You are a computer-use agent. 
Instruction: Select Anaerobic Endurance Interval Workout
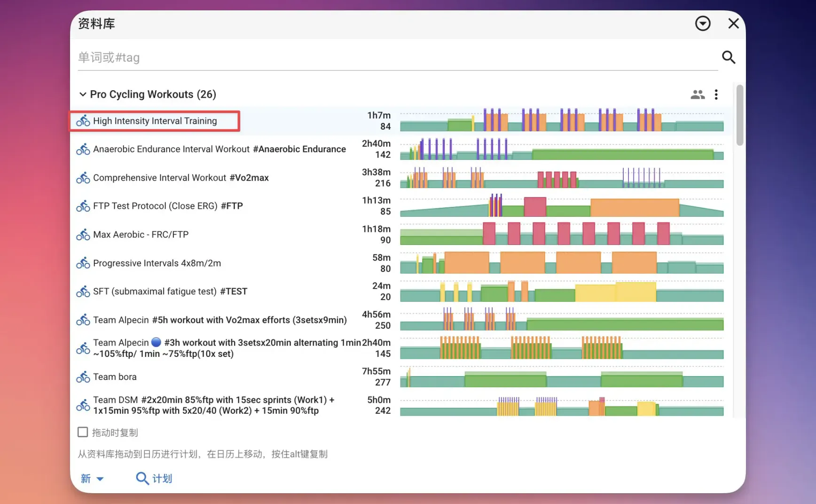point(172,149)
